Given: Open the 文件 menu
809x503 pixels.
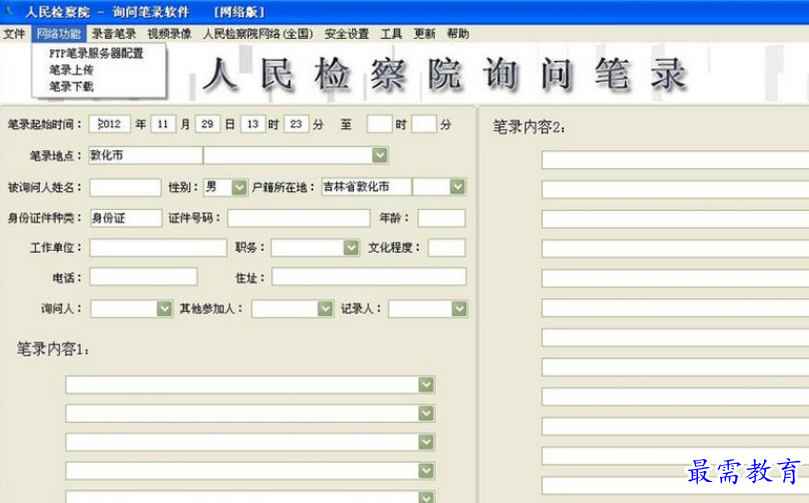Looking at the screenshot, I should [14, 34].
